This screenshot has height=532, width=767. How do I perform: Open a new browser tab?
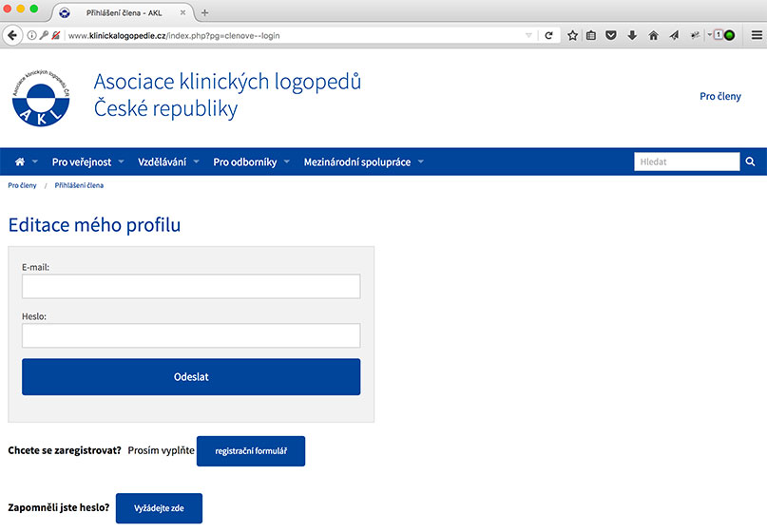pos(204,12)
